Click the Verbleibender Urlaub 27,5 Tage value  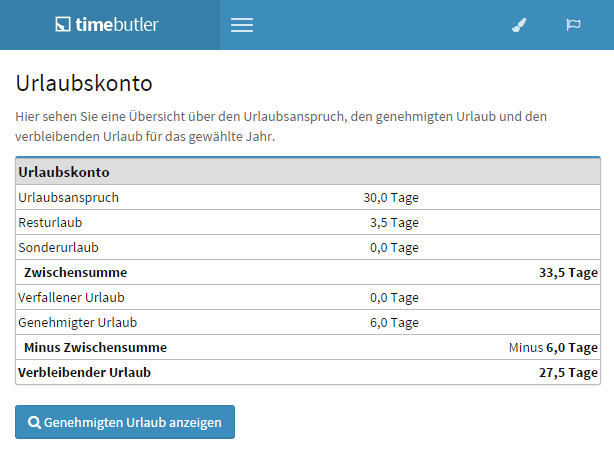click(568, 372)
